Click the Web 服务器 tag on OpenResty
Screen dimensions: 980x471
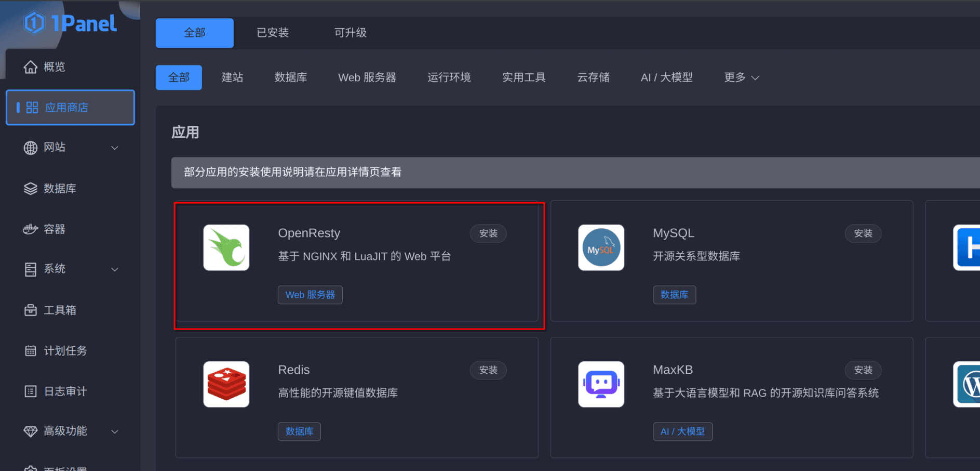click(x=310, y=295)
